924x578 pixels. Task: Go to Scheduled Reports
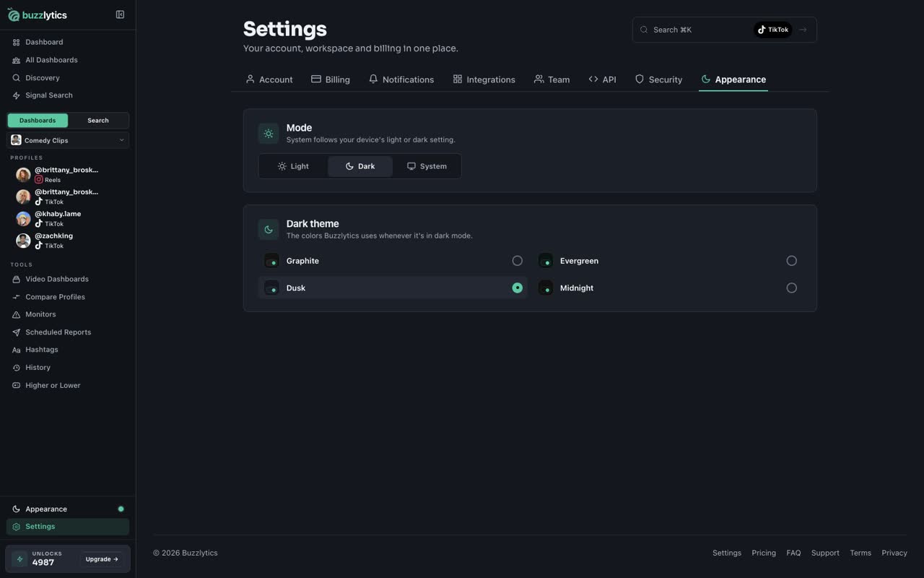[68, 332]
